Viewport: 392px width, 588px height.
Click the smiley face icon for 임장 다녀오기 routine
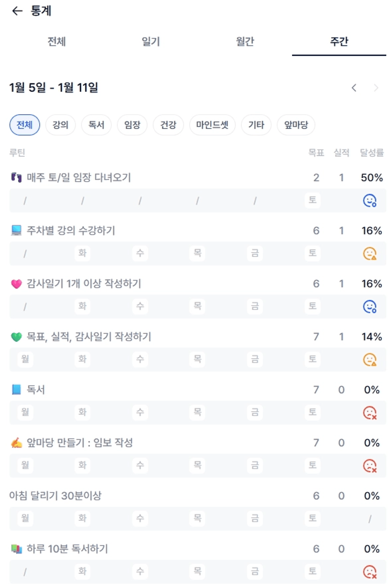click(369, 201)
